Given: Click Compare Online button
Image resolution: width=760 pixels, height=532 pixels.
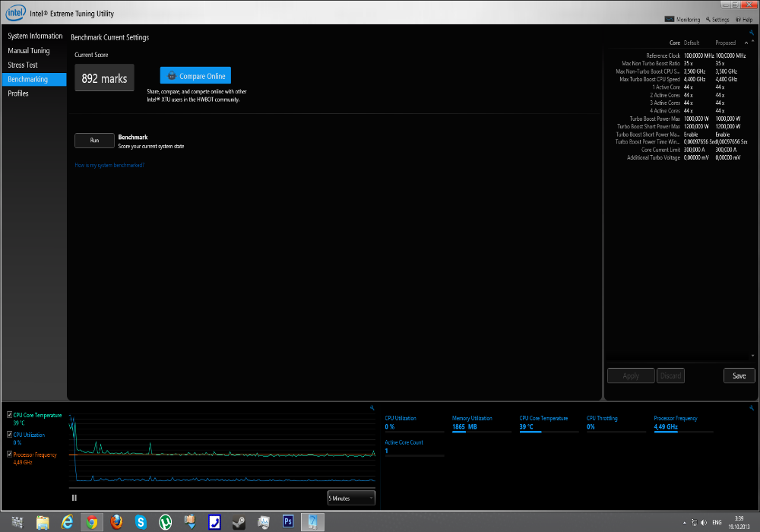Looking at the screenshot, I should (195, 75).
